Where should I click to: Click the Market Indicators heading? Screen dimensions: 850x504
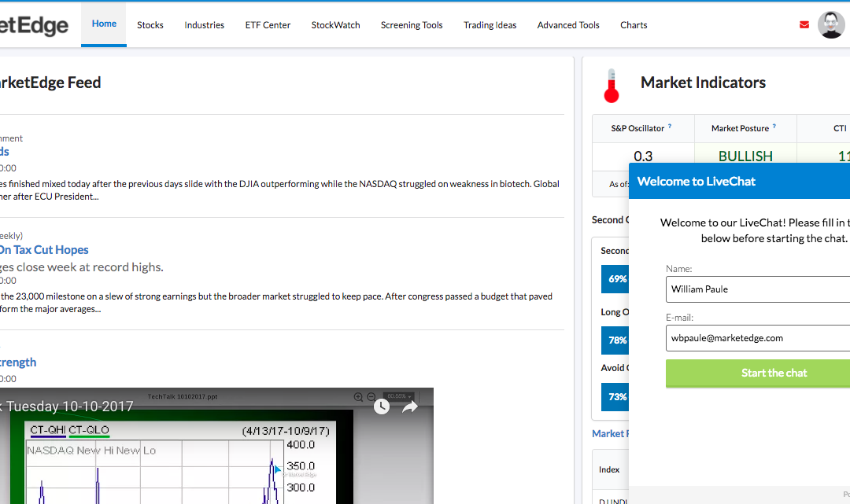tap(703, 83)
